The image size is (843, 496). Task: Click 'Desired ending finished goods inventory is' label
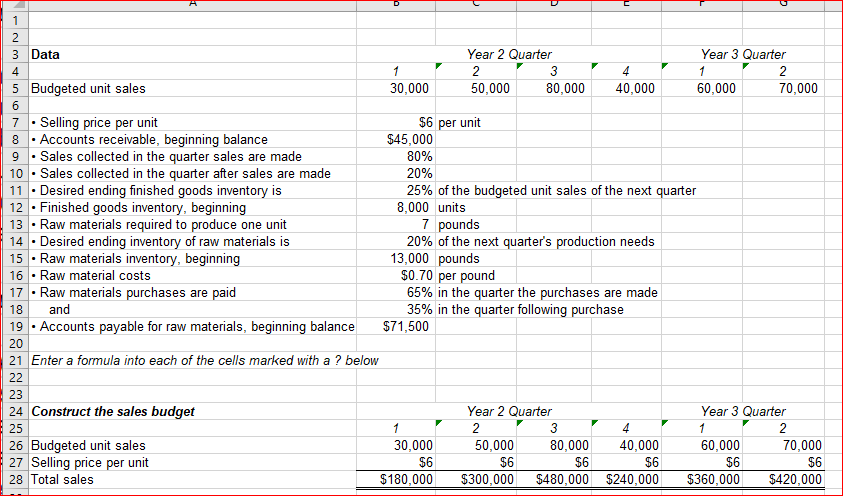(x=156, y=191)
